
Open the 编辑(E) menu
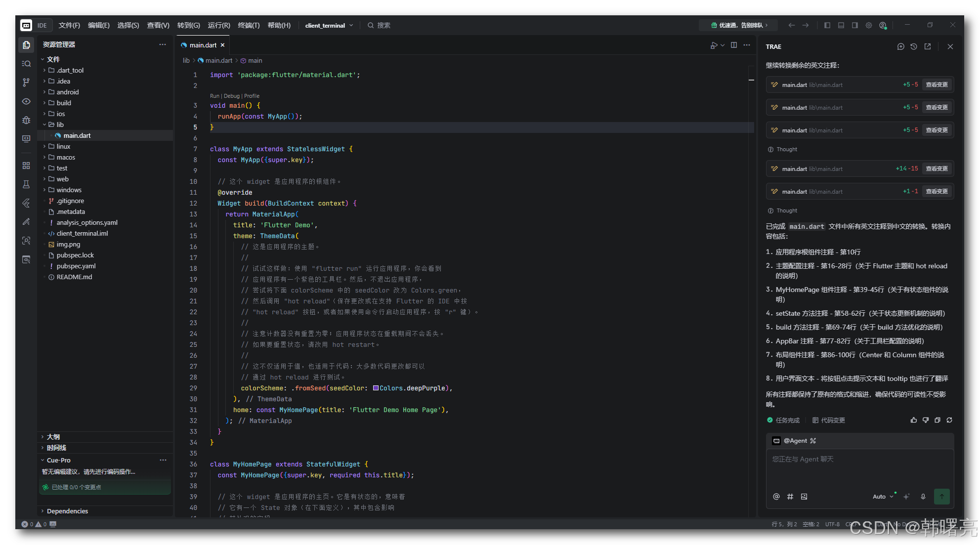pos(98,25)
